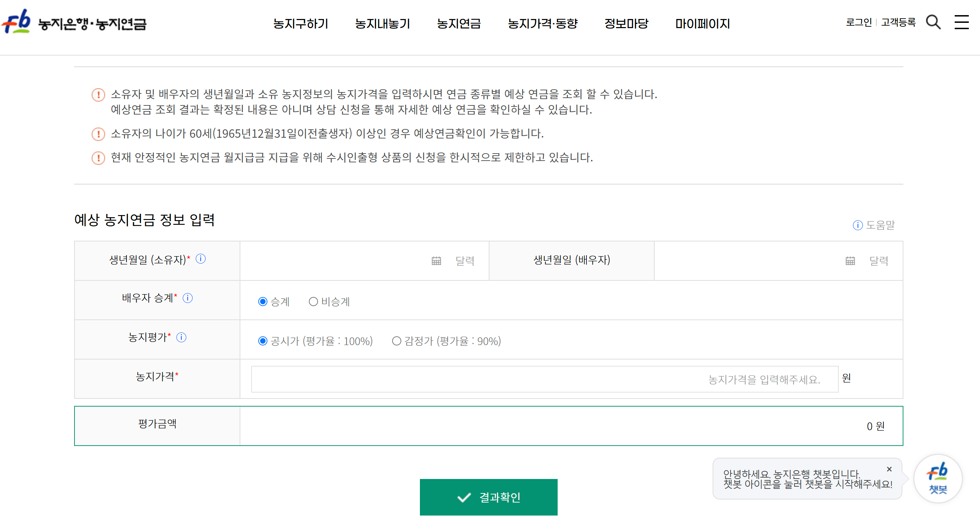Screen dimensions: 980x518
Task: Click info icon next to 농지평가
Action: (x=181, y=337)
